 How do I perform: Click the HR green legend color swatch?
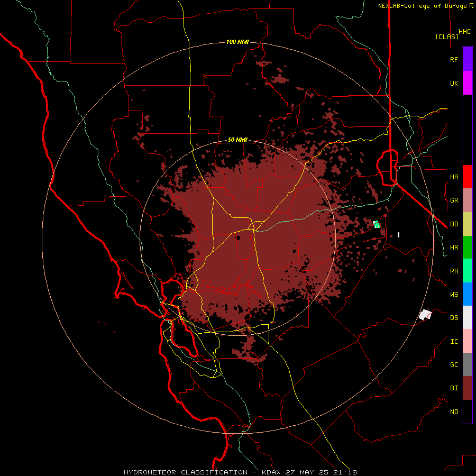467,248
